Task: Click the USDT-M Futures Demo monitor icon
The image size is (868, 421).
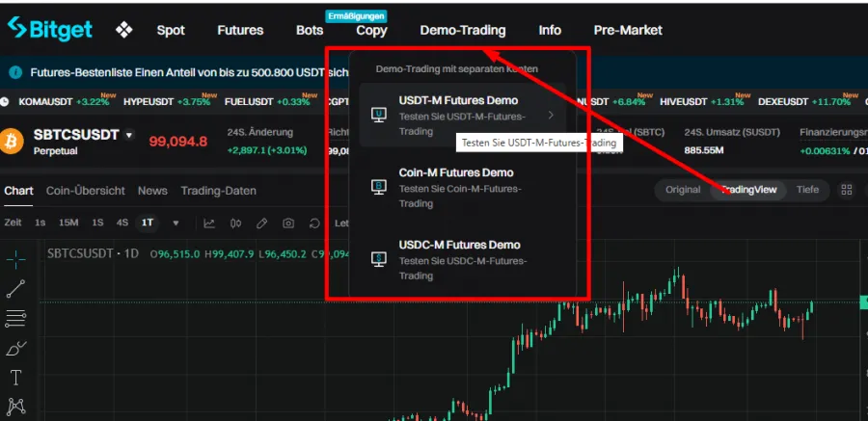Action: point(379,115)
